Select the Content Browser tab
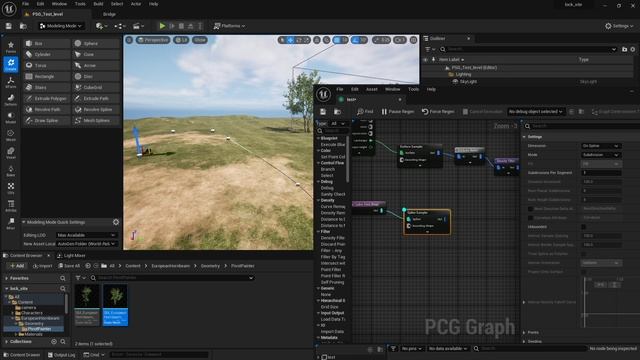This screenshot has width=640, height=360. 26,256
